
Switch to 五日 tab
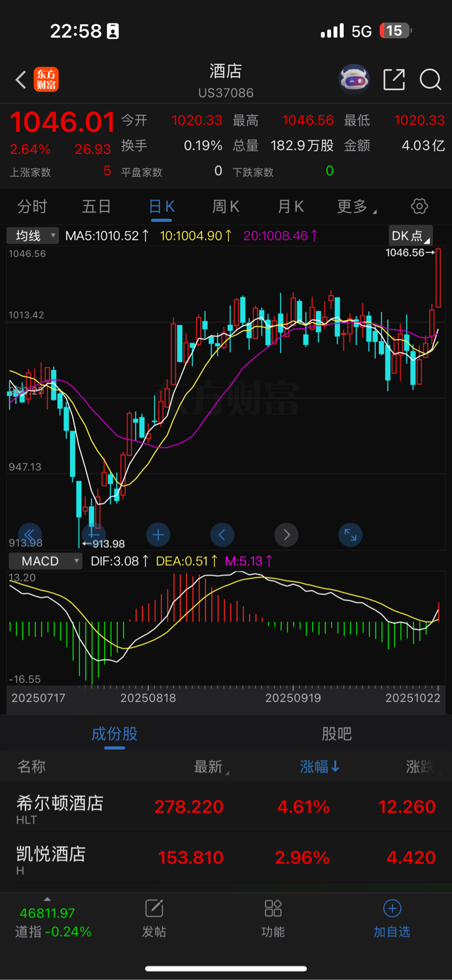(x=97, y=207)
